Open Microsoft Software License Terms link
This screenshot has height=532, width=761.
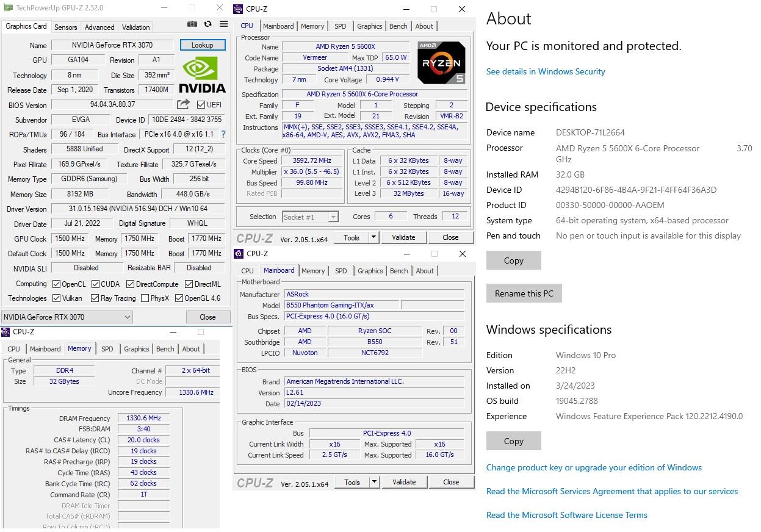point(567,515)
